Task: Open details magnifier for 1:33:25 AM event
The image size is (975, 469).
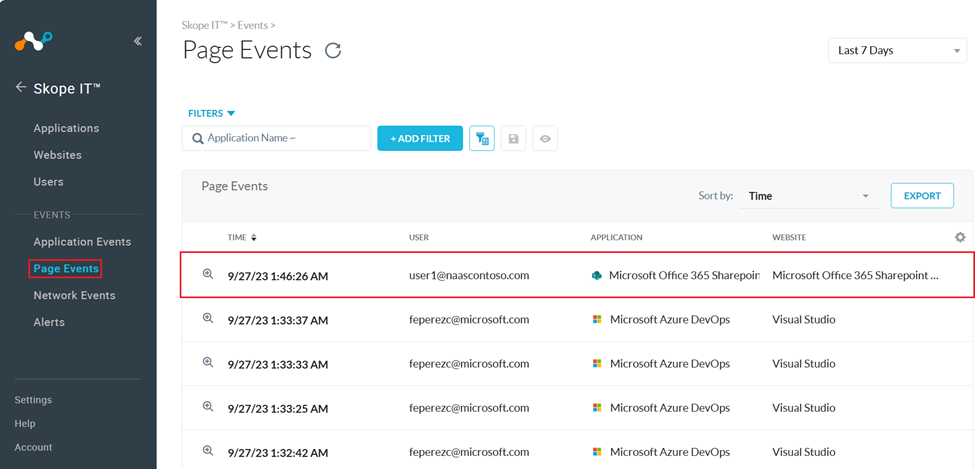Action: [x=208, y=406]
